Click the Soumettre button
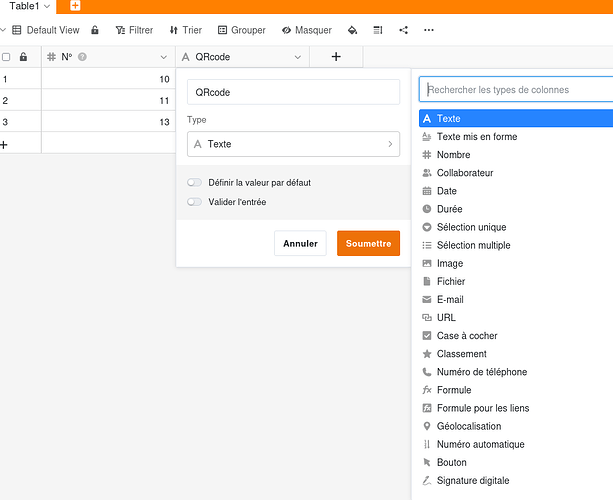Viewport: 613px width, 500px height. click(x=368, y=243)
